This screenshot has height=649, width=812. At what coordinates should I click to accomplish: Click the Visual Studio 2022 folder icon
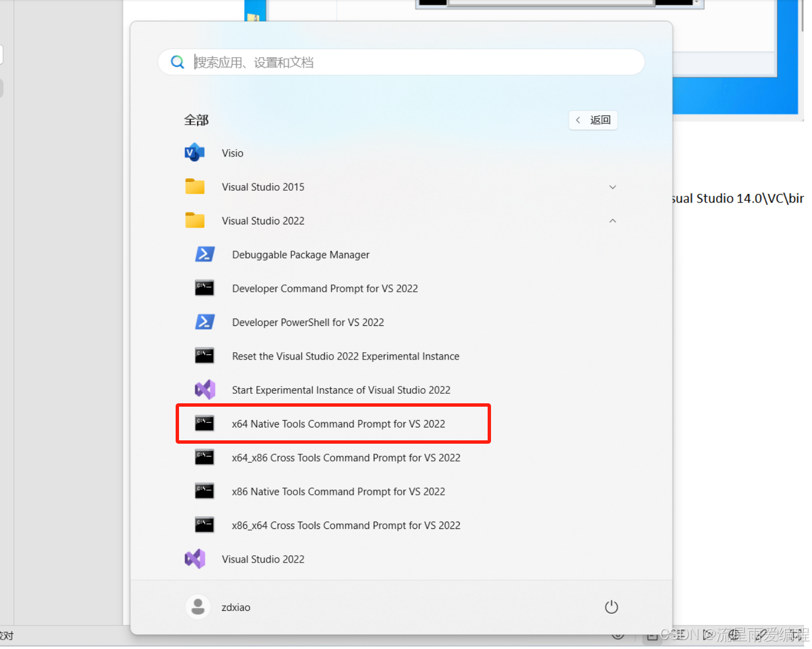click(195, 220)
